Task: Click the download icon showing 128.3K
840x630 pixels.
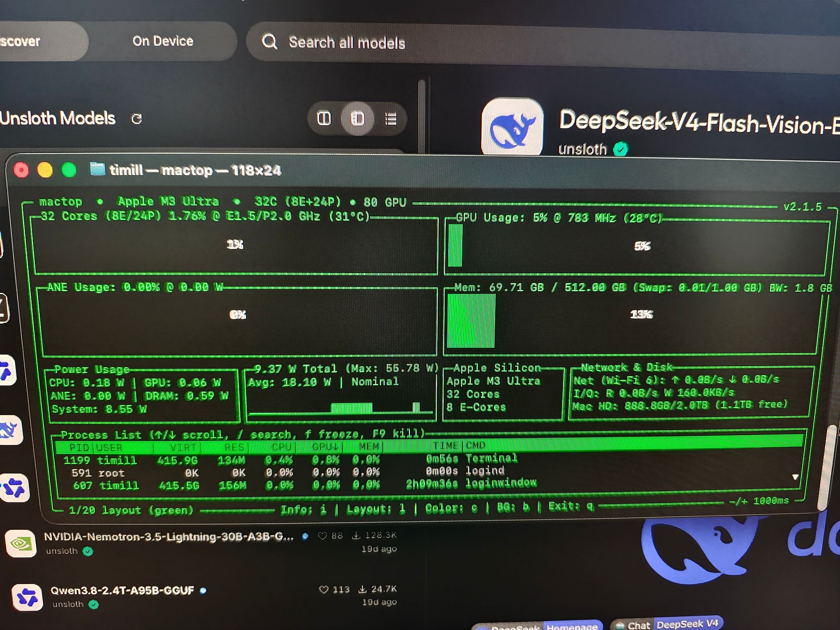Action: point(356,535)
